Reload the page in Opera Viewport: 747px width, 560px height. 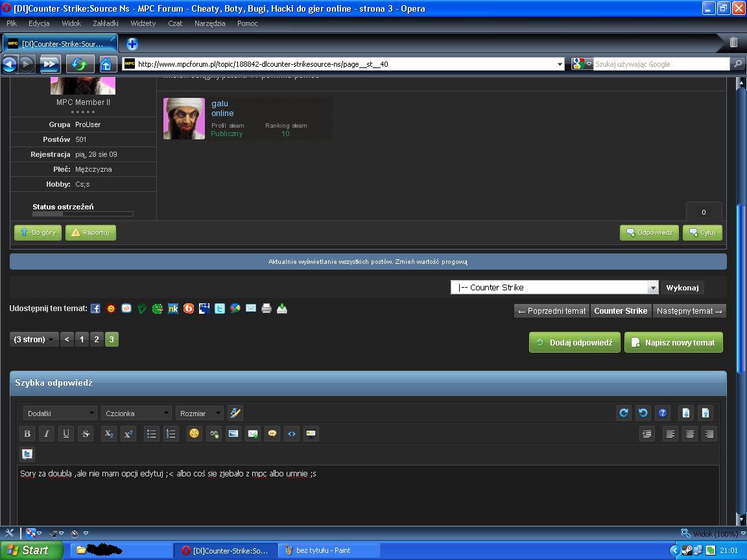click(x=80, y=64)
